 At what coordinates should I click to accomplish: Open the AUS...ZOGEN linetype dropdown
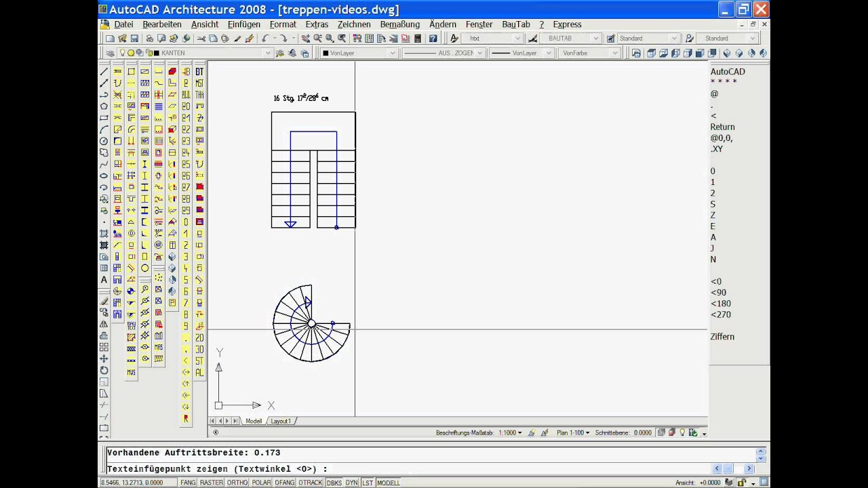point(479,53)
